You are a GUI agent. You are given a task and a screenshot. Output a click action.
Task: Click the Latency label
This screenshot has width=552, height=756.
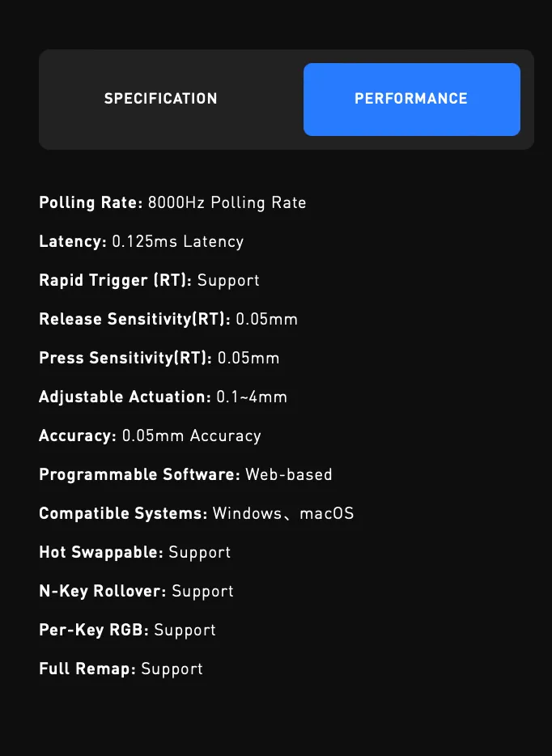coord(73,241)
